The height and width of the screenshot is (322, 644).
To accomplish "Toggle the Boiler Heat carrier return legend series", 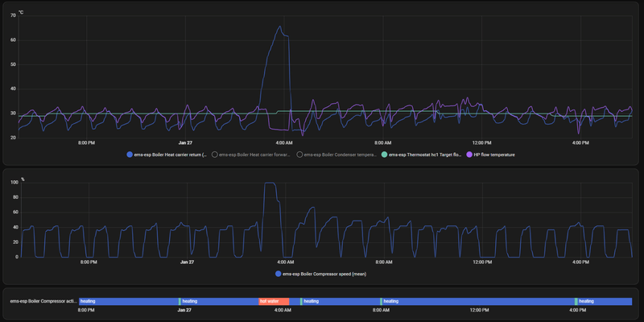I will [x=167, y=155].
